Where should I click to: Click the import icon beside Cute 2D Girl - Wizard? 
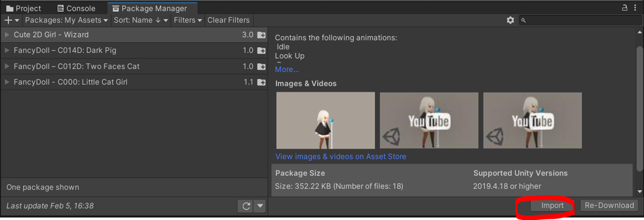point(261,35)
